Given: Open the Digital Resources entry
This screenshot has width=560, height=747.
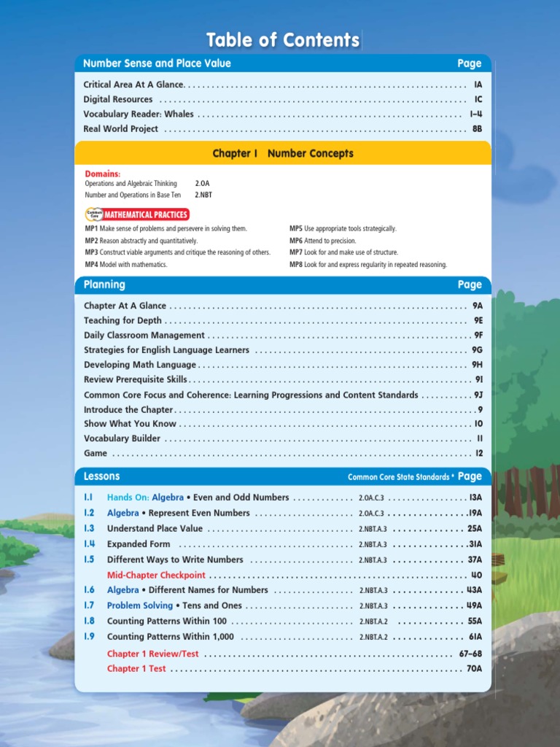Looking at the screenshot, I should click(x=283, y=99).
